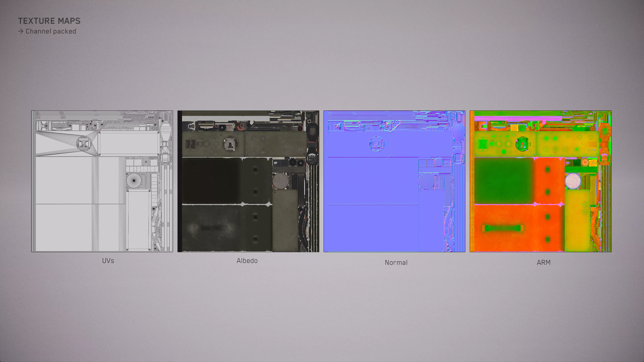Viewport: 644px width, 362px height.
Task: Click the ARM caption label
Action: (x=544, y=262)
